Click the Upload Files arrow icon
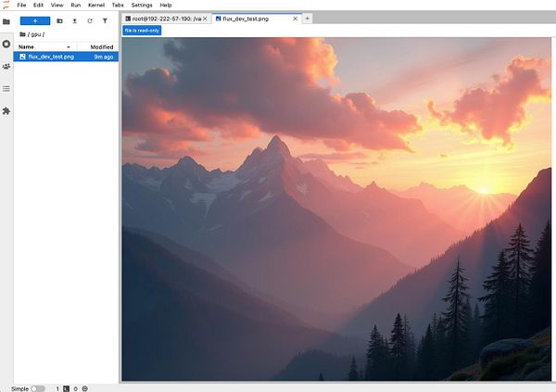556x392 pixels. point(74,21)
